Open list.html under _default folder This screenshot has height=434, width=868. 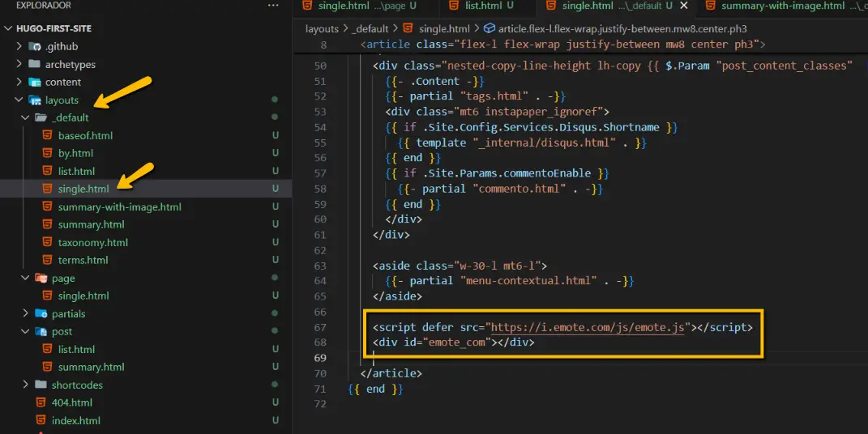coord(76,171)
